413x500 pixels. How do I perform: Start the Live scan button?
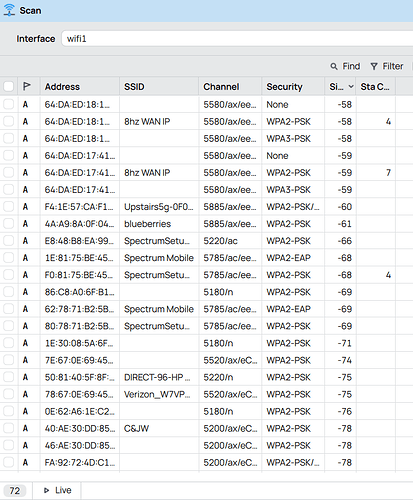57,490
